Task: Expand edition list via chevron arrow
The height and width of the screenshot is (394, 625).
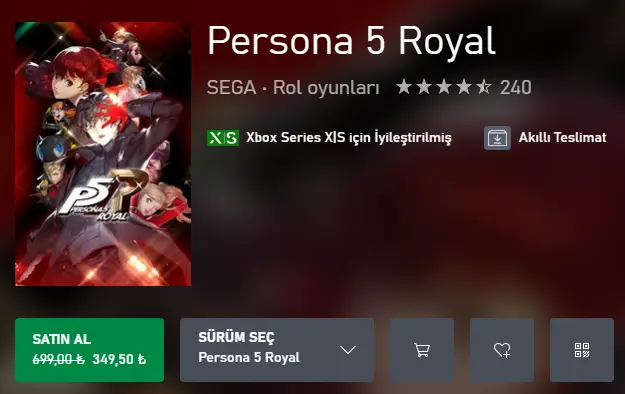Action: (348, 350)
